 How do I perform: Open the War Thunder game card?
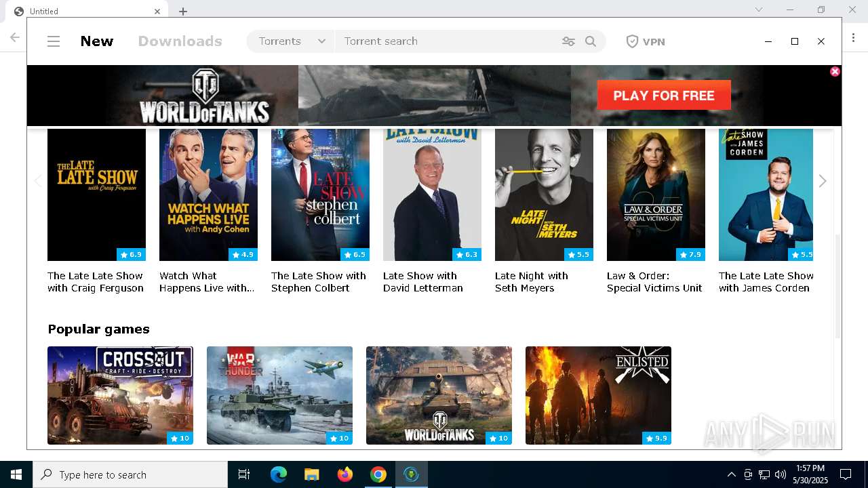[x=279, y=395]
